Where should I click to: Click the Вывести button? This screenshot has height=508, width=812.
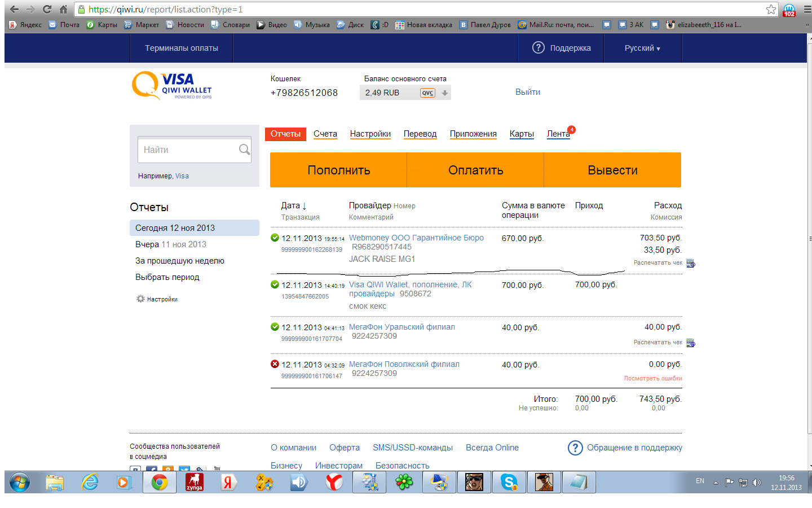612,170
